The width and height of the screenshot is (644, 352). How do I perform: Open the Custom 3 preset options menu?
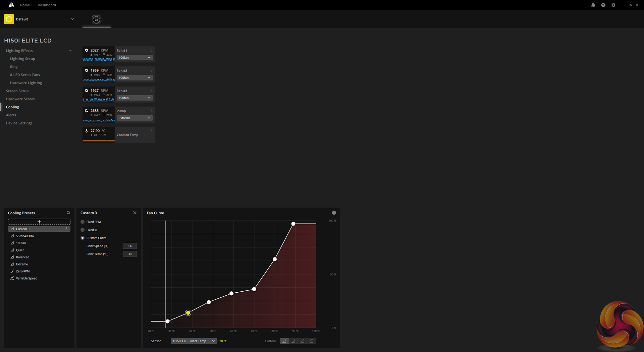pos(66,229)
